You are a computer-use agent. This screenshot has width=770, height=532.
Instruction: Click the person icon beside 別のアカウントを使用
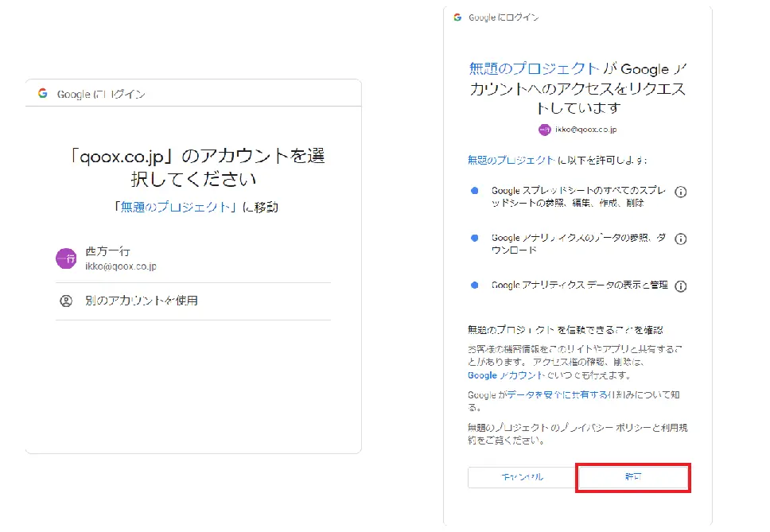tap(66, 301)
